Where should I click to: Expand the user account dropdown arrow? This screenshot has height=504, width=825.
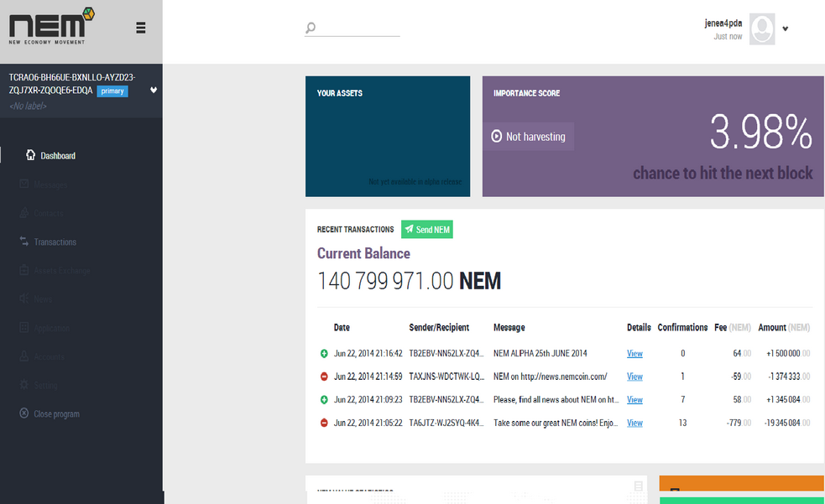click(785, 29)
